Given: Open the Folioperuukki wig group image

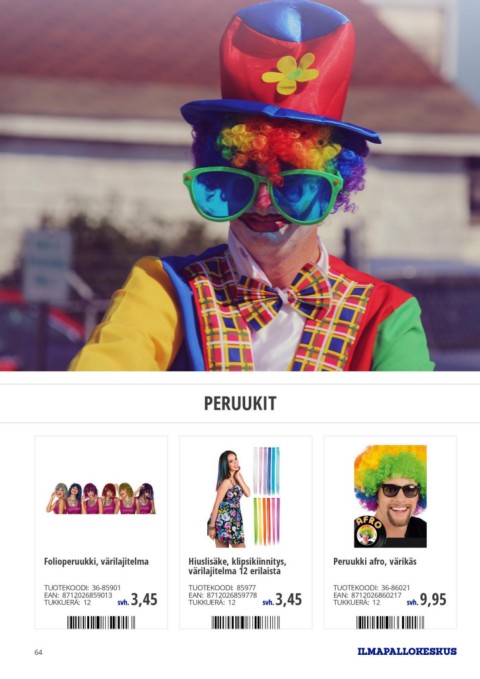Looking at the screenshot, I should [x=101, y=498].
